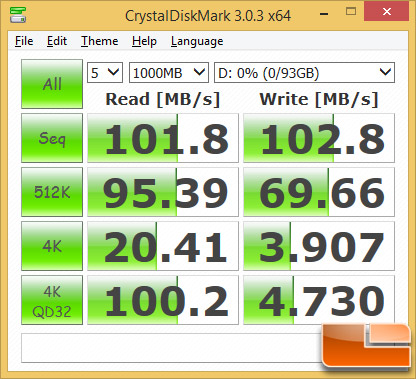The image size is (416, 379).
Task: Select the 512K read result 95.39
Action: point(163,192)
